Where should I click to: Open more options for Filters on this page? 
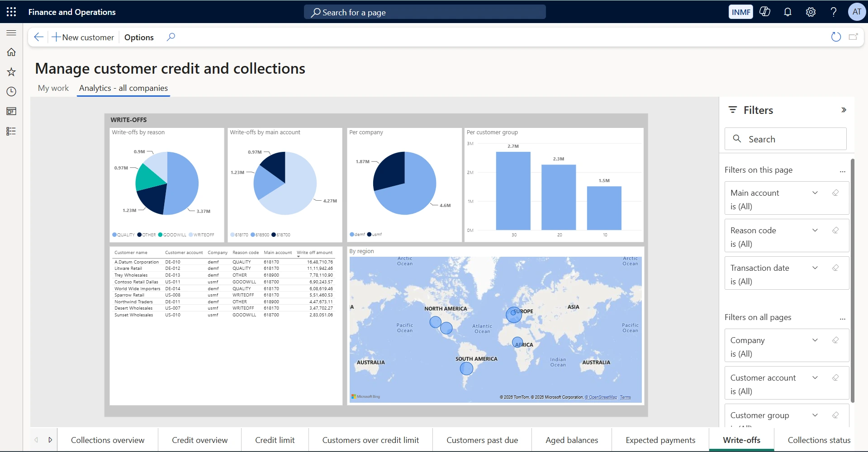point(842,171)
